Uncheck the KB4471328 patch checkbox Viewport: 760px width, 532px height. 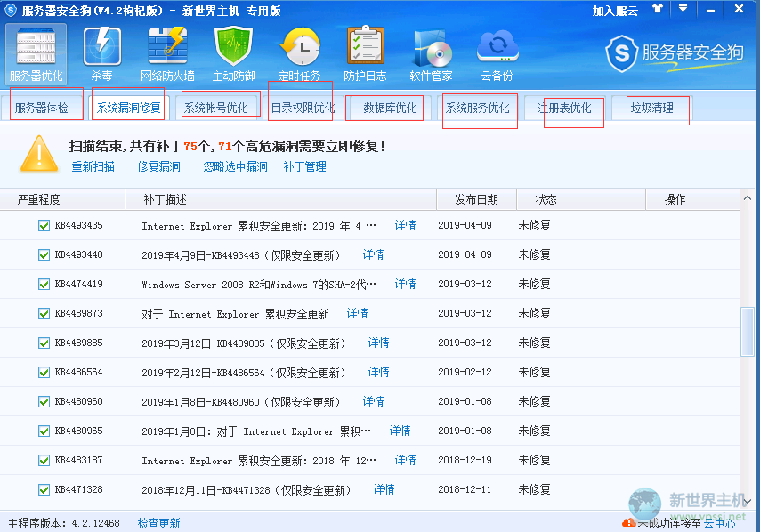click(44, 490)
